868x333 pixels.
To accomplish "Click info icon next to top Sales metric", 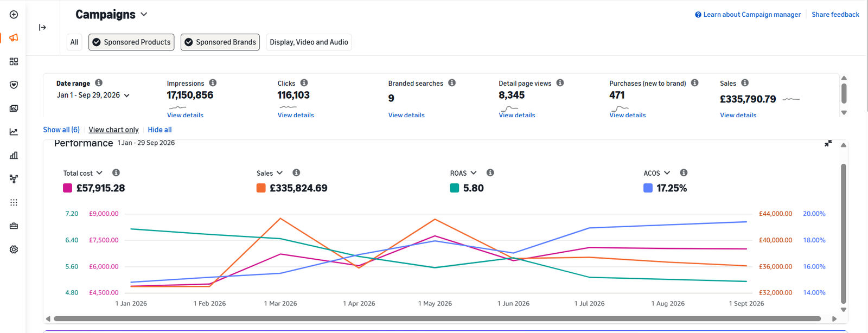I will point(745,82).
